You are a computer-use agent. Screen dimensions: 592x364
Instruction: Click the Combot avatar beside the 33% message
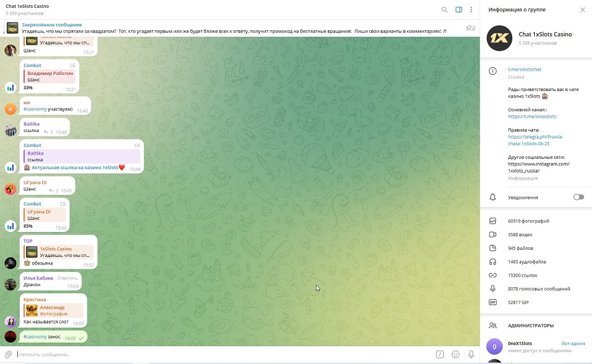click(11, 88)
